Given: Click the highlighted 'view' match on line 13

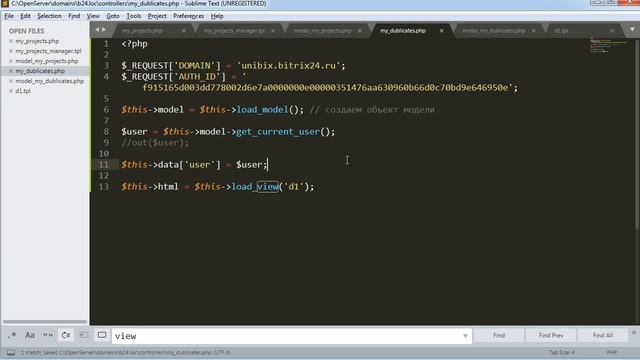Looking at the screenshot, I should coord(268,187).
